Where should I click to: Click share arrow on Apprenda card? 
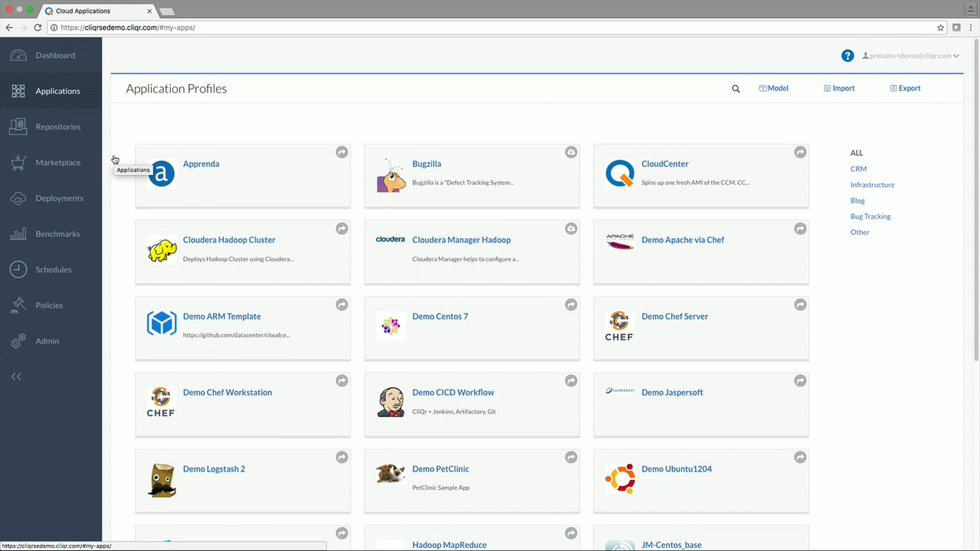(x=342, y=152)
